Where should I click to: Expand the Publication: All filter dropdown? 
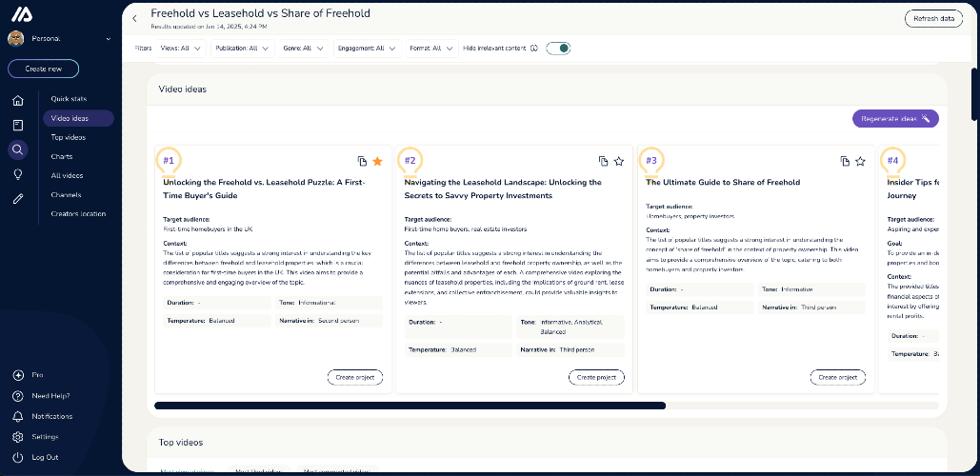(243, 49)
